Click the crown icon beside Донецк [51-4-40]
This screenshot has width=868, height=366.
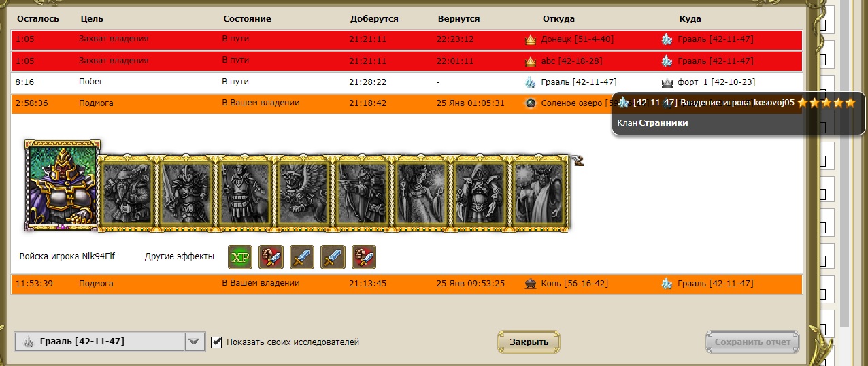(x=531, y=39)
